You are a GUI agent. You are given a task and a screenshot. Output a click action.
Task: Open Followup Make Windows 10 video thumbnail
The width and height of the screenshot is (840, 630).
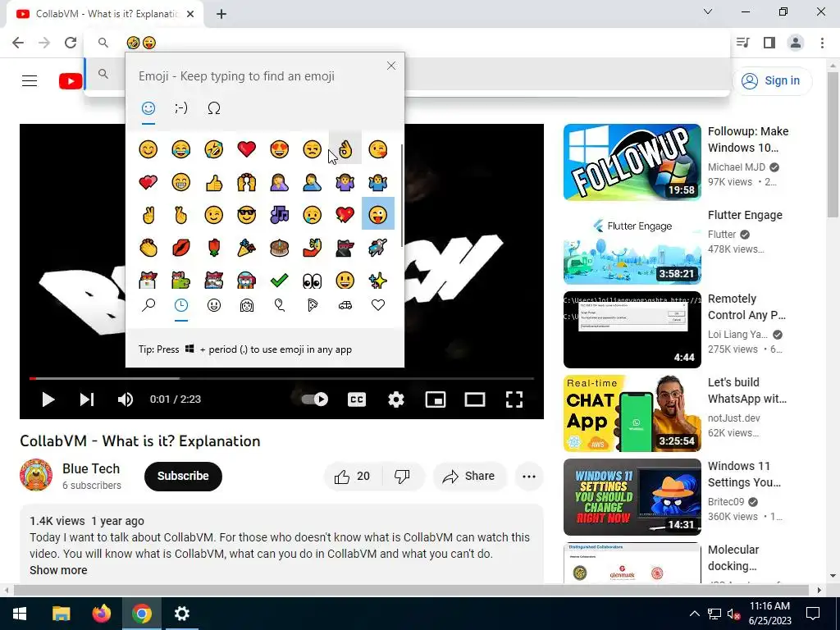pos(632,162)
